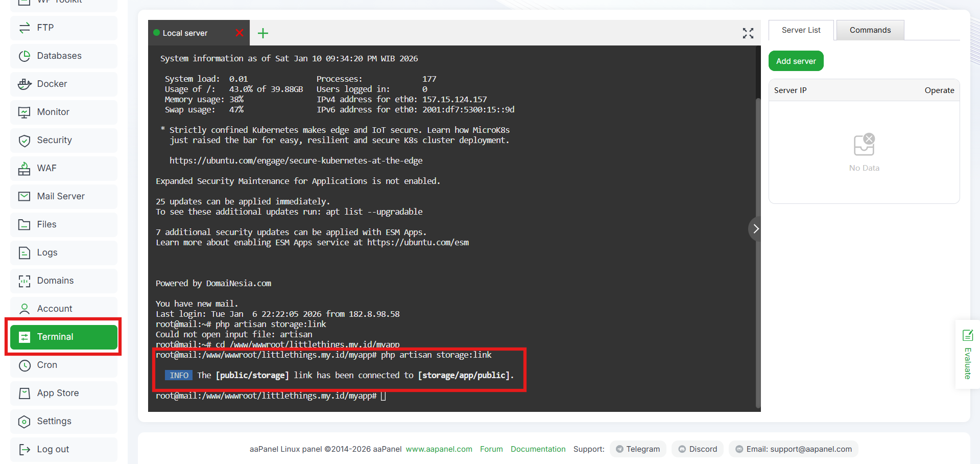The height and width of the screenshot is (464, 980).
Task: Click the ubuntu.com secure-kubernetes URL text
Action: (296, 160)
